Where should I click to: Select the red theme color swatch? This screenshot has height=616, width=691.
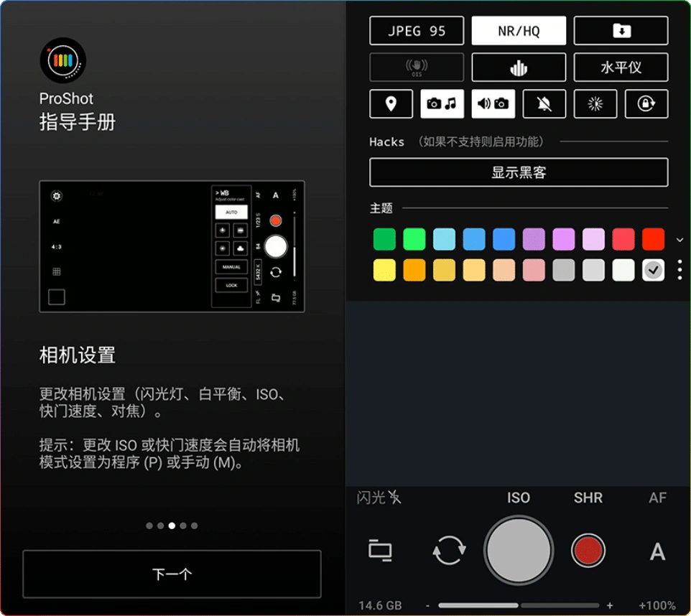(x=653, y=238)
